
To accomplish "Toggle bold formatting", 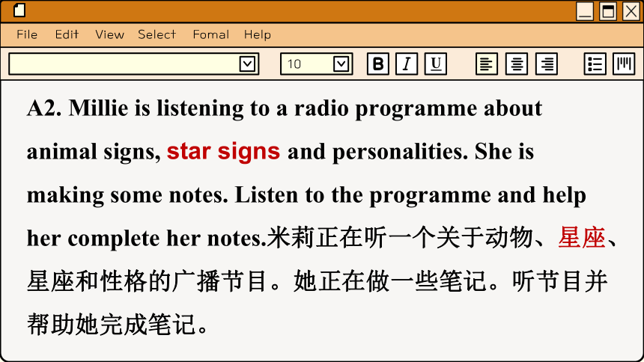I will tap(378, 64).
